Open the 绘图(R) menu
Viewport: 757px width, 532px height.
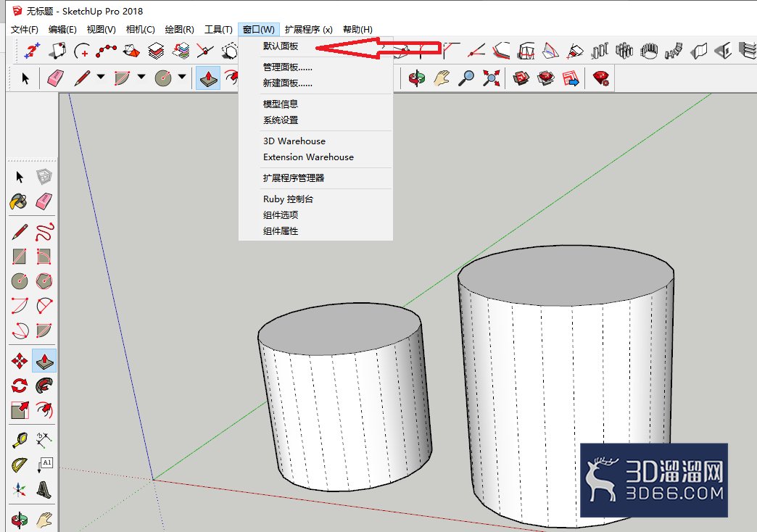point(179,30)
